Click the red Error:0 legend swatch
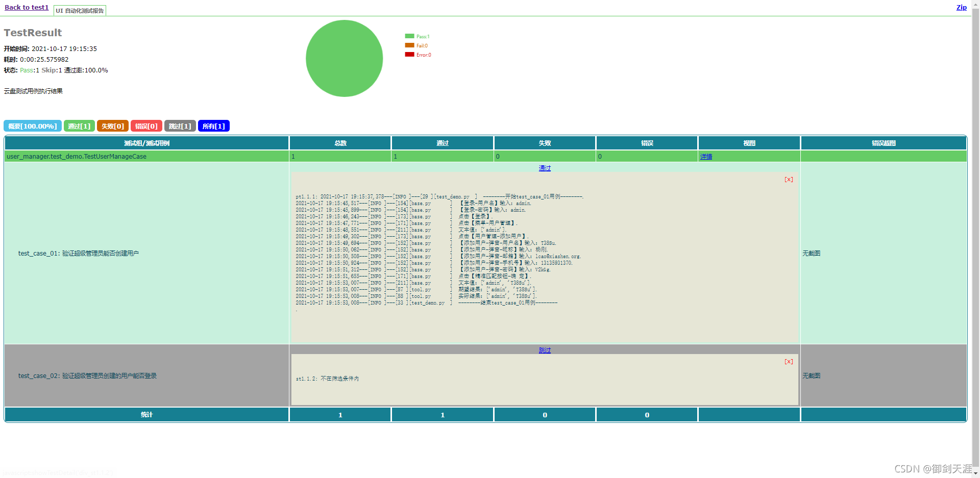980x478 pixels. 409,55
